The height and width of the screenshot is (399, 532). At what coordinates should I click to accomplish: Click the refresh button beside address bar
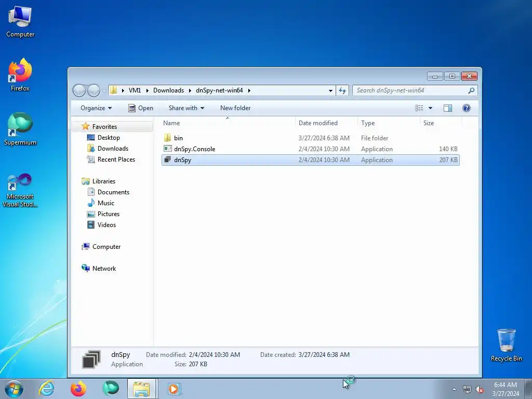(x=342, y=90)
